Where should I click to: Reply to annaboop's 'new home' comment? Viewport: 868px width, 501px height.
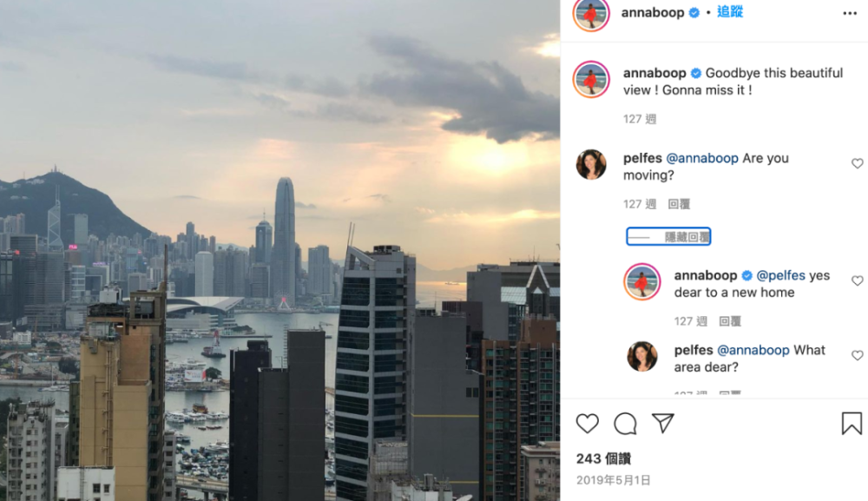(x=730, y=321)
